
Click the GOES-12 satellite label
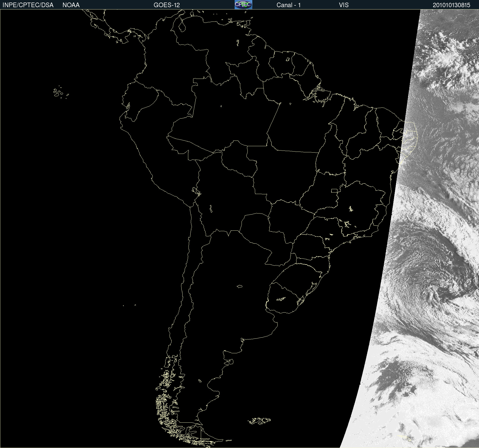[167, 5]
